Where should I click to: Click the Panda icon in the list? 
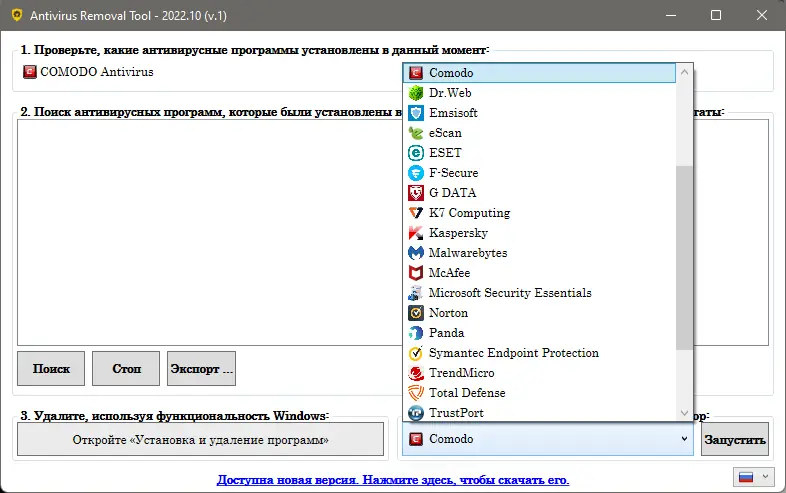[x=416, y=333]
